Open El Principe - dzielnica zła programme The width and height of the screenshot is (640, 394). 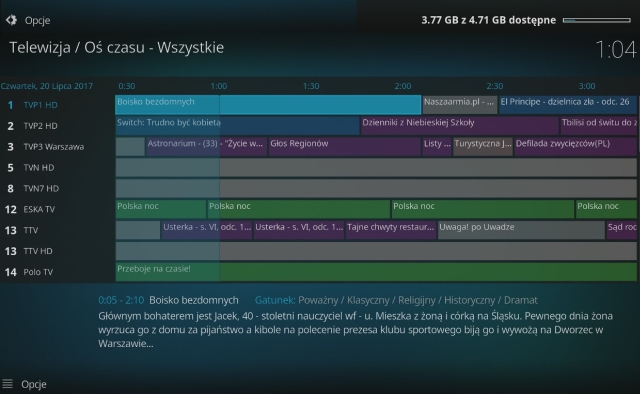tap(568, 105)
